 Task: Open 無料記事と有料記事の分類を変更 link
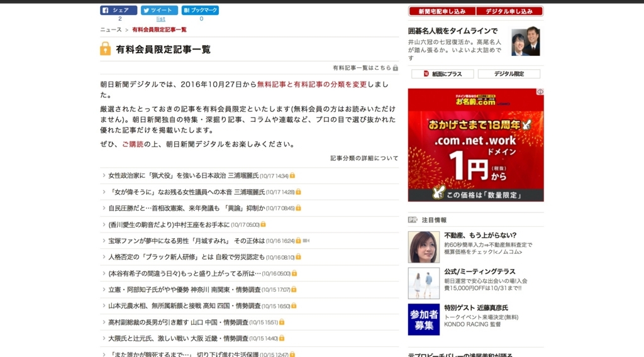point(312,84)
